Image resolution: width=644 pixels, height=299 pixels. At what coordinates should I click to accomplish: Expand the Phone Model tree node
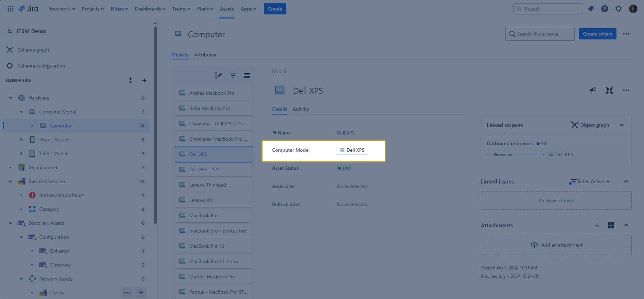click(x=21, y=140)
